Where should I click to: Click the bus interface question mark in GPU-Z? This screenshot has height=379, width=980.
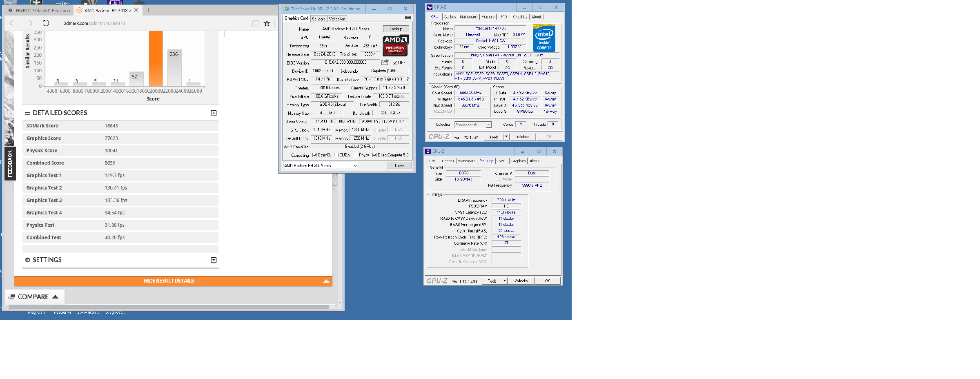(x=407, y=79)
